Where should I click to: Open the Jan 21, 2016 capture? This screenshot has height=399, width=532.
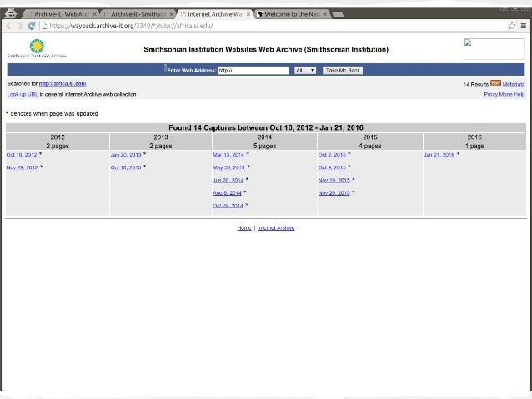[x=439, y=155]
